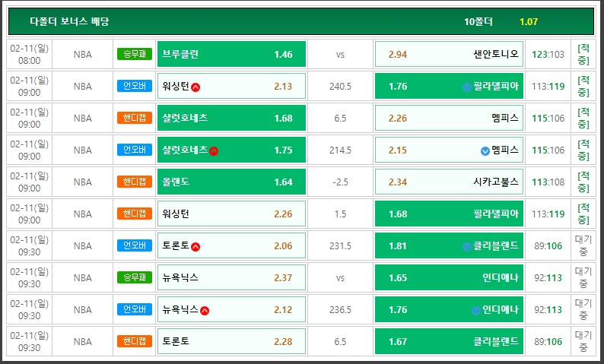The image size is (604, 364).
Task: Click the blue 언오버 tag in the 토론토 row
Action: click(x=135, y=245)
